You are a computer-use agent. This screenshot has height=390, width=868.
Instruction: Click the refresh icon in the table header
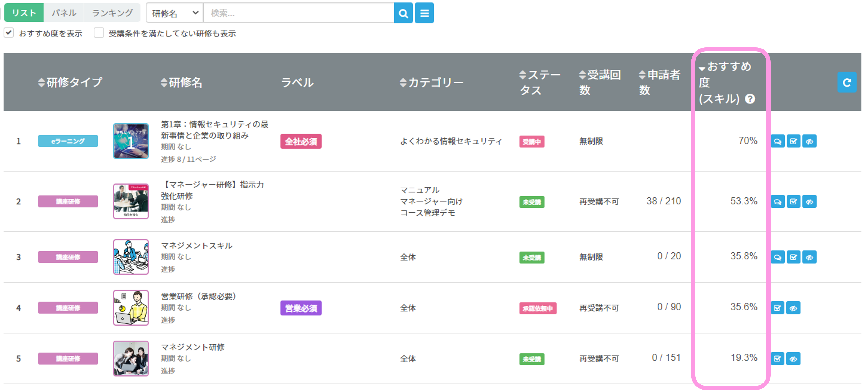point(847,82)
